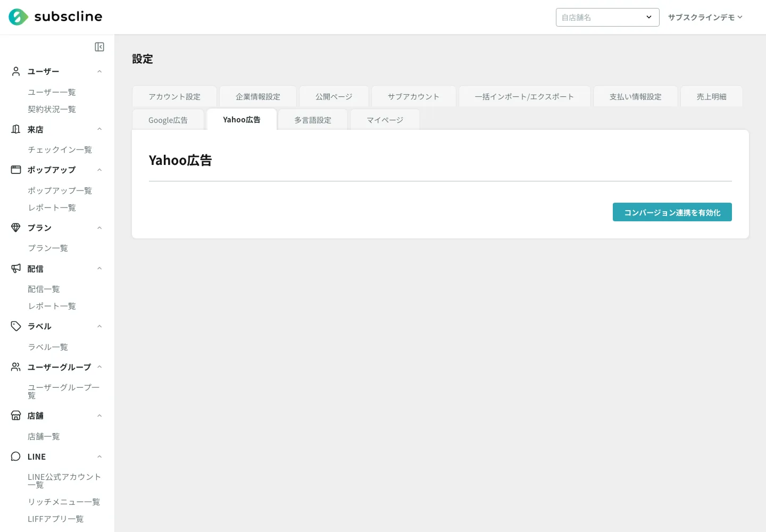Viewport: 766px width, 532px height.
Task: Open the リッチメニュー一覧 link
Action: click(64, 502)
